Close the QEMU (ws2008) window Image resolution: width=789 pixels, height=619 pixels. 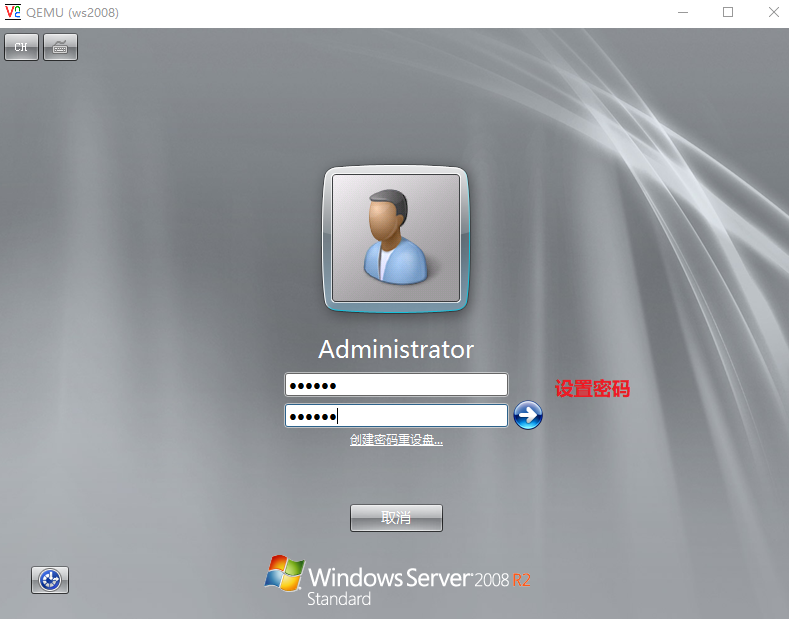774,13
